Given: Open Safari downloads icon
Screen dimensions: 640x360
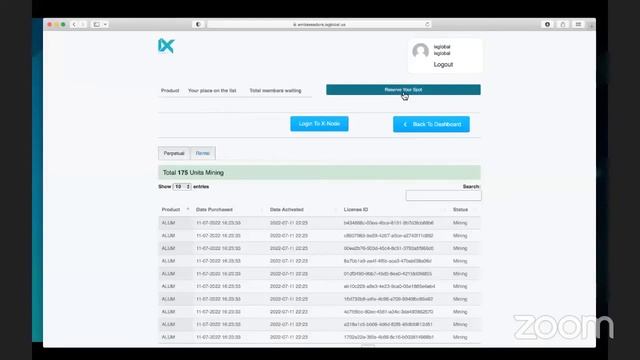Looking at the screenshot, I should tap(547, 24).
